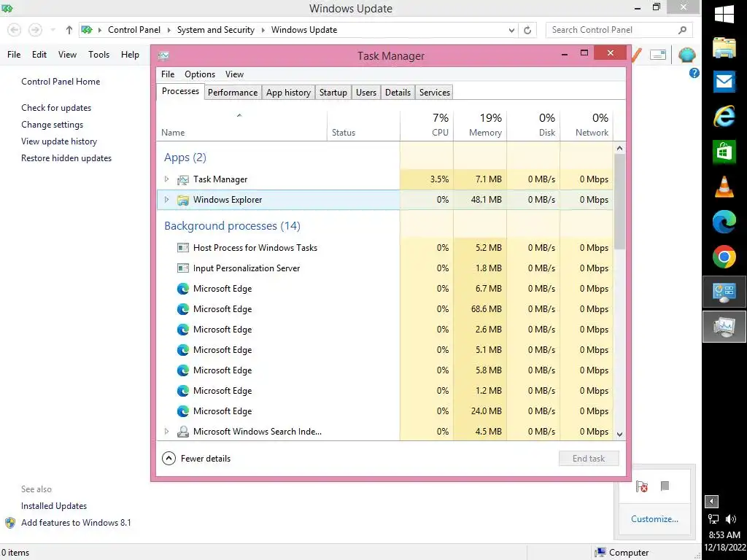The image size is (747, 560).
Task: Switch to the Users tab
Action: coord(366,93)
